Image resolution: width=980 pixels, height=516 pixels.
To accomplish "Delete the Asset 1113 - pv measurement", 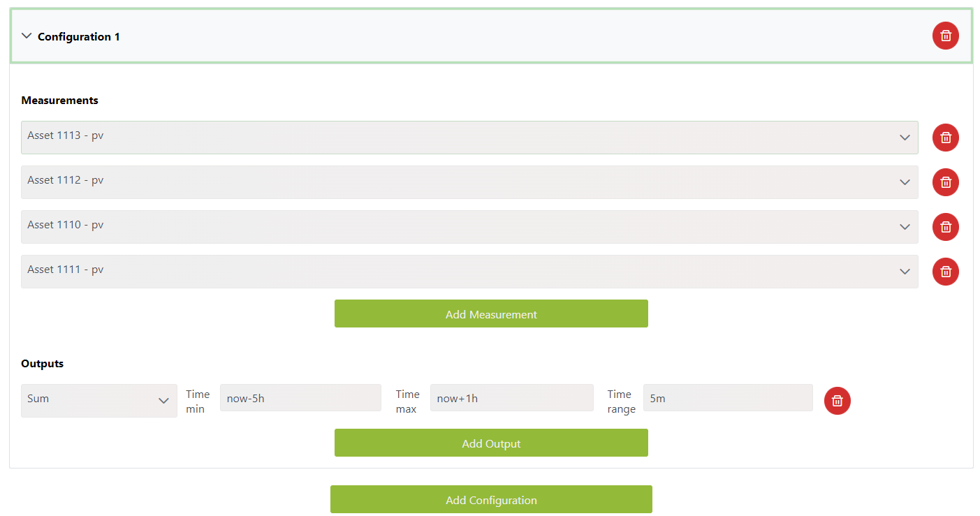I will tap(945, 138).
